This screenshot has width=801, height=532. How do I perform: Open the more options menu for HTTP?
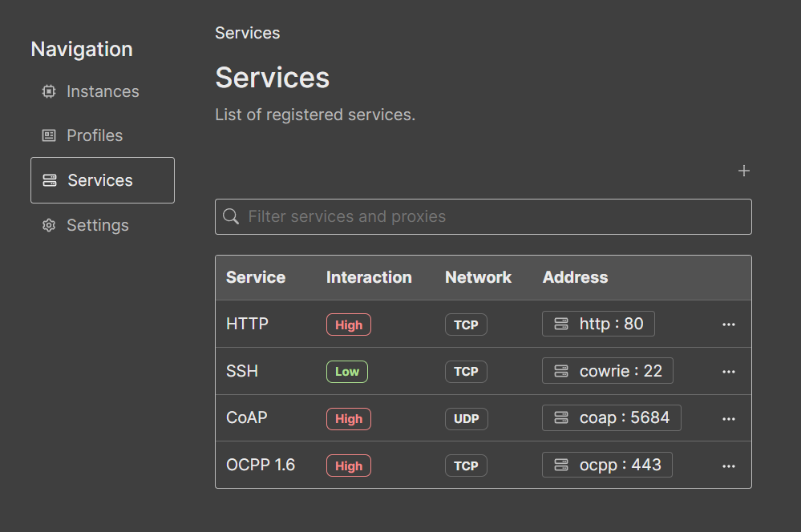tap(728, 324)
